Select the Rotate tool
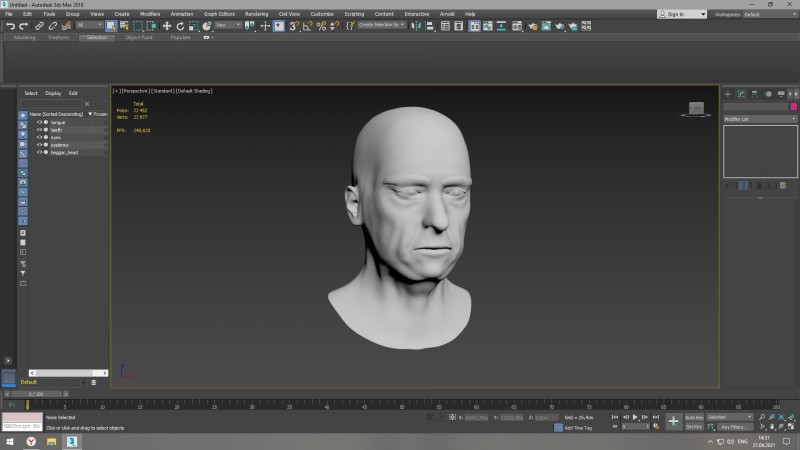Viewport: 800px width, 450px height. tap(180, 26)
